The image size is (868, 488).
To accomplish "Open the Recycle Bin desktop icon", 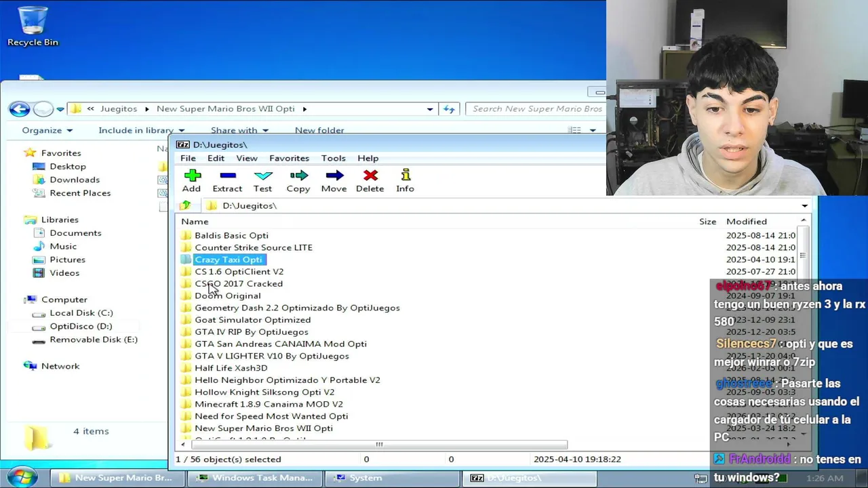I will (x=33, y=26).
